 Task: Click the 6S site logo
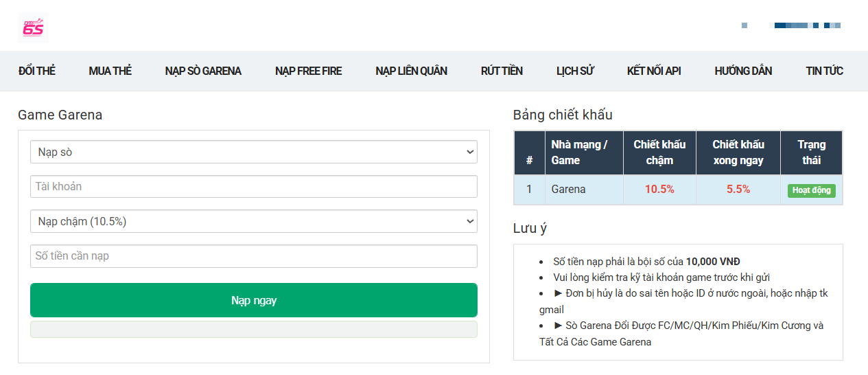[x=33, y=27]
